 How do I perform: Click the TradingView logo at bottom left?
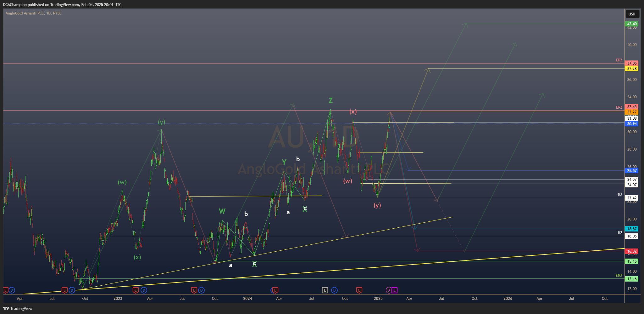[x=18, y=308]
